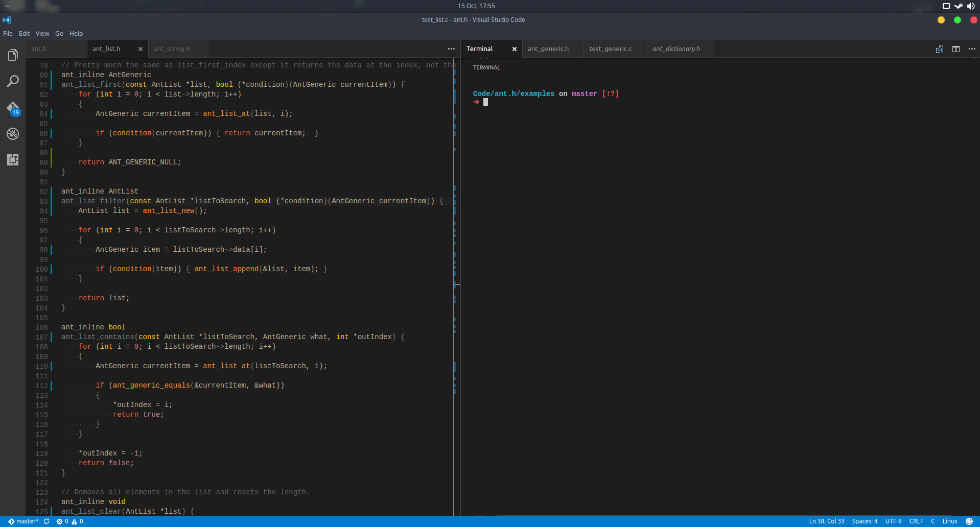Switch to the ant_dictionary.h tab

[x=681, y=49]
